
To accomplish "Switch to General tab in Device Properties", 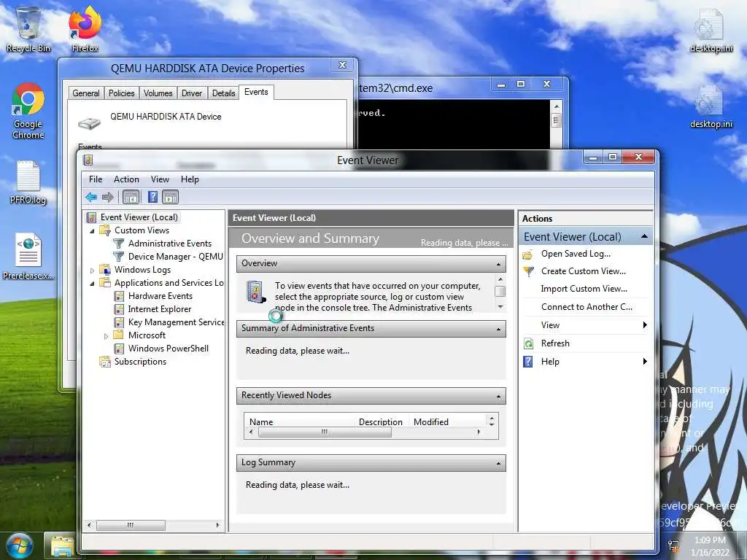I will point(86,93).
